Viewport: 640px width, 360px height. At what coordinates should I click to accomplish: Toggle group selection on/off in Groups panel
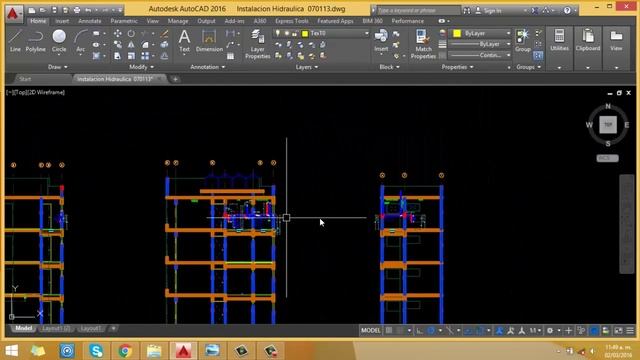[x=538, y=56]
